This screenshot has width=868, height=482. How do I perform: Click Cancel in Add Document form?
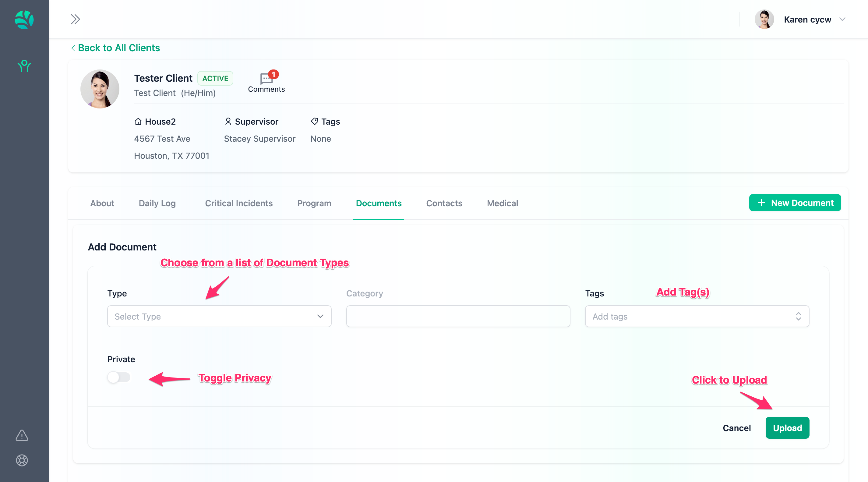[x=737, y=428]
